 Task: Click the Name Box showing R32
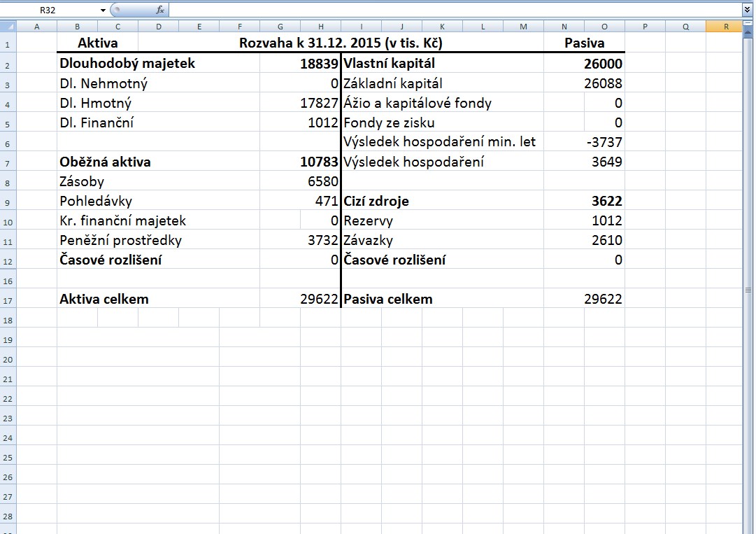pyautogui.click(x=50, y=10)
